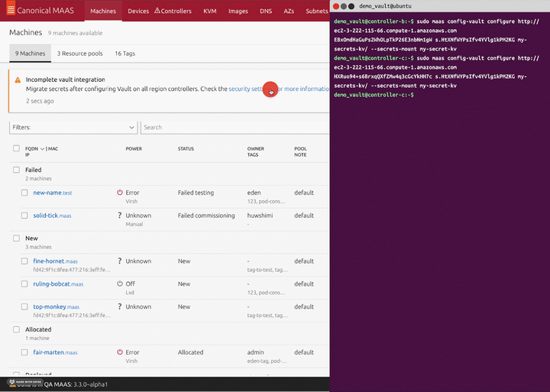Open the Filters dropdown

(73, 128)
